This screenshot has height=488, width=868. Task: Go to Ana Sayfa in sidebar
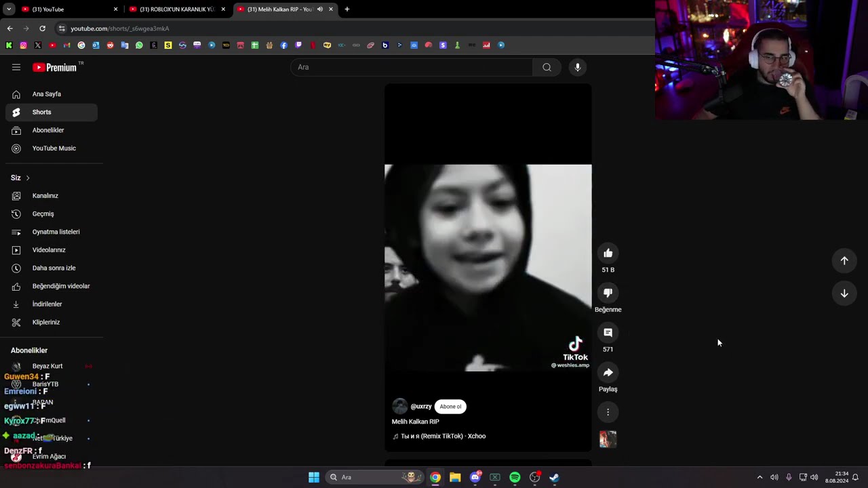point(52,94)
